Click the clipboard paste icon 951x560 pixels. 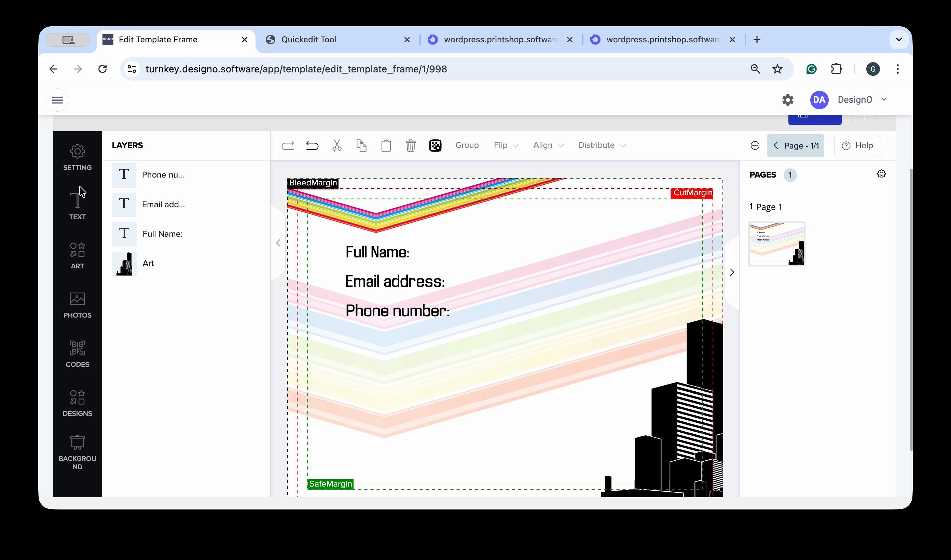[386, 145]
